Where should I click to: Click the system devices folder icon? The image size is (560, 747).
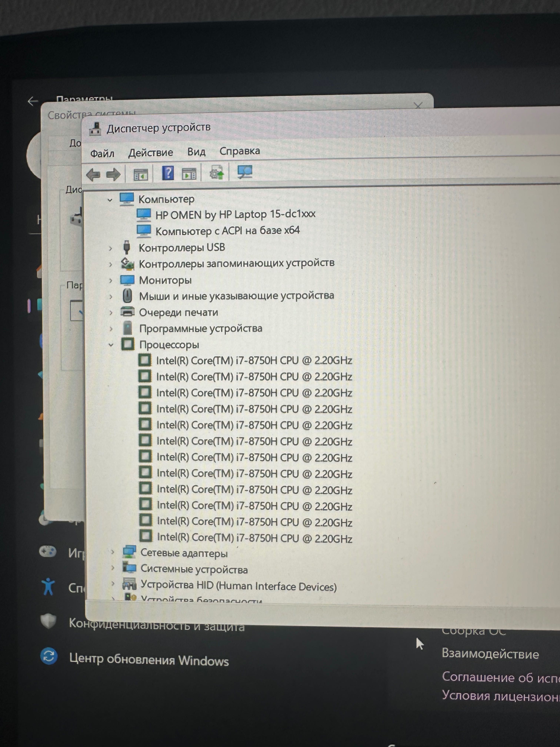[129, 568]
